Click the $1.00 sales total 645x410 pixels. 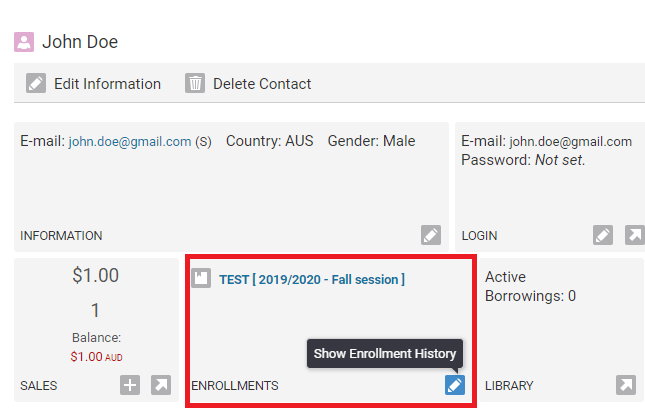click(96, 276)
